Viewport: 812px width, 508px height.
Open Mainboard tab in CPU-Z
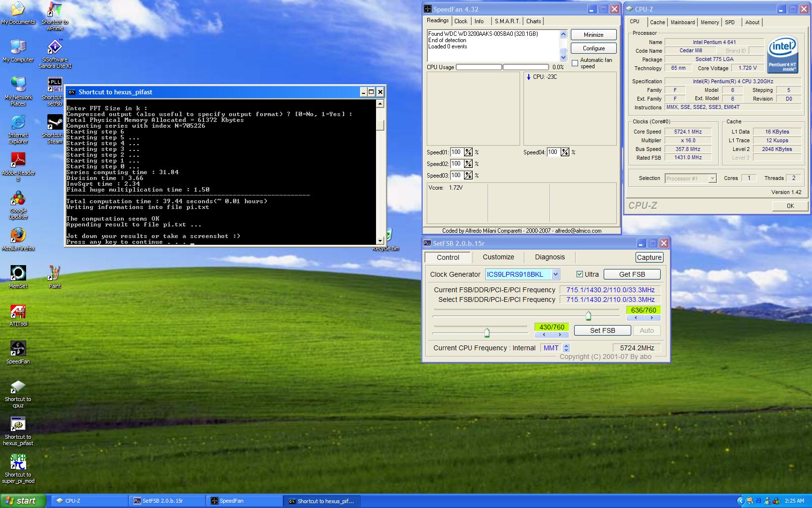click(x=682, y=22)
